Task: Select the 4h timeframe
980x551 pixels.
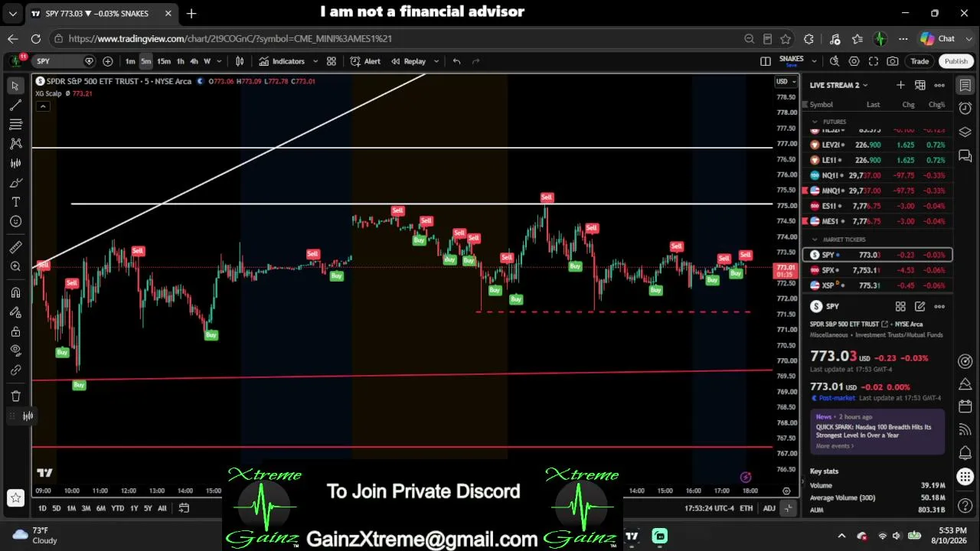Action: pyautogui.click(x=194, y=61)
